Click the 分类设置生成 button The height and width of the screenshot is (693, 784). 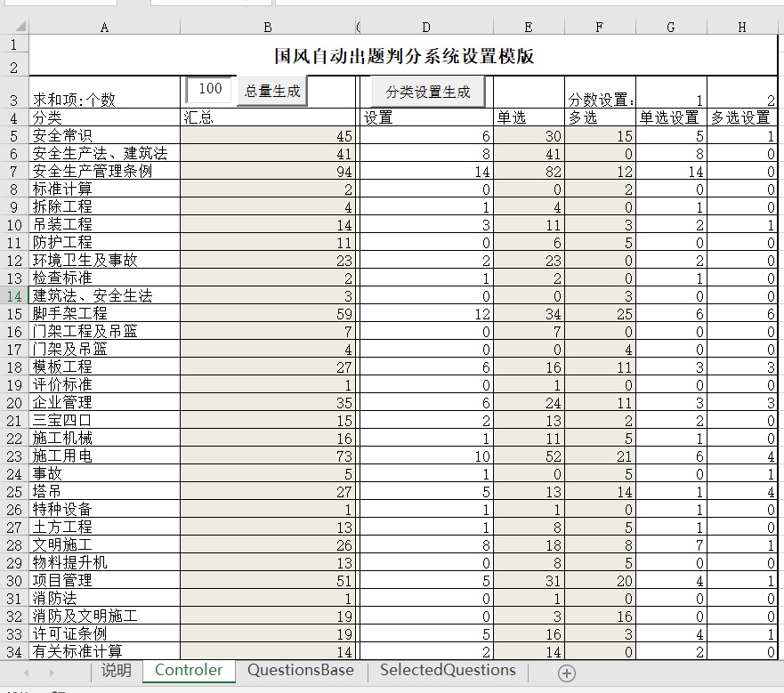point(428,92)
